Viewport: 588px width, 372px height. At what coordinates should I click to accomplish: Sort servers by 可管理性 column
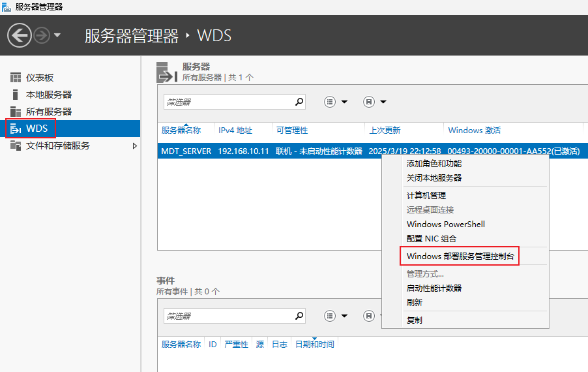click(x=292, y=131)
